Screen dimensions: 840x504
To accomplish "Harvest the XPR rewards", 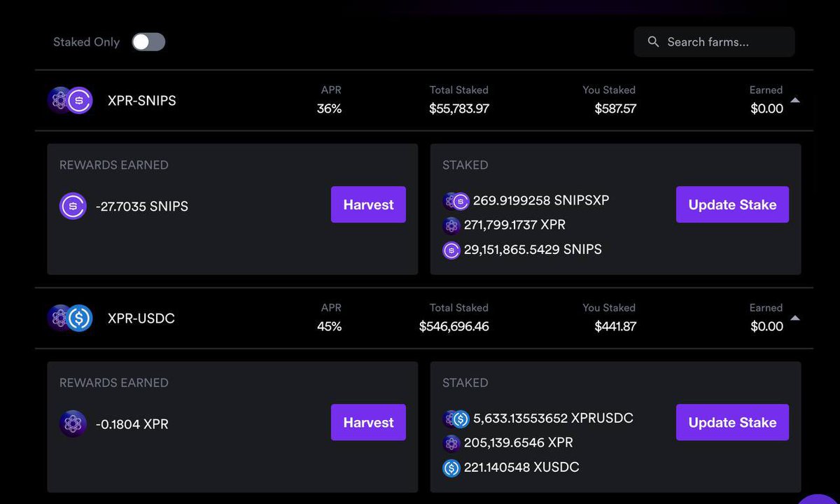I will (368, 422).
